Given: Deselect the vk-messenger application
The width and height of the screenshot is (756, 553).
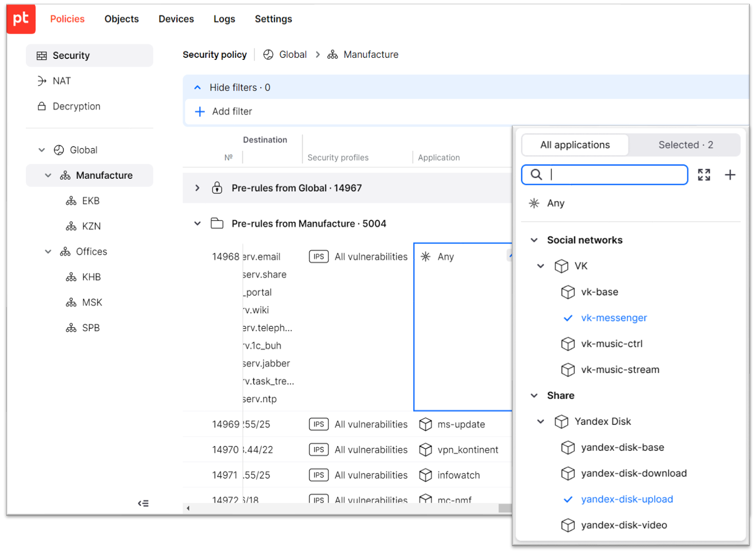Looking at the screenshot, I should 613,318.
